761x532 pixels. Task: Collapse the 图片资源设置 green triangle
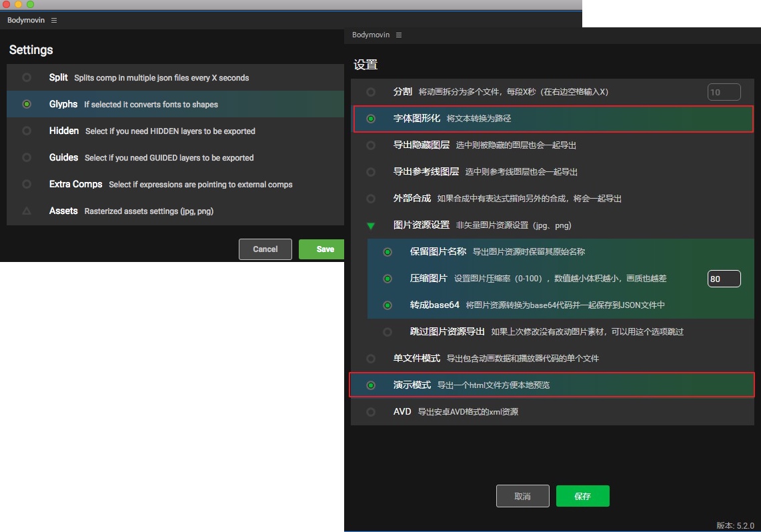click(371, 226)
